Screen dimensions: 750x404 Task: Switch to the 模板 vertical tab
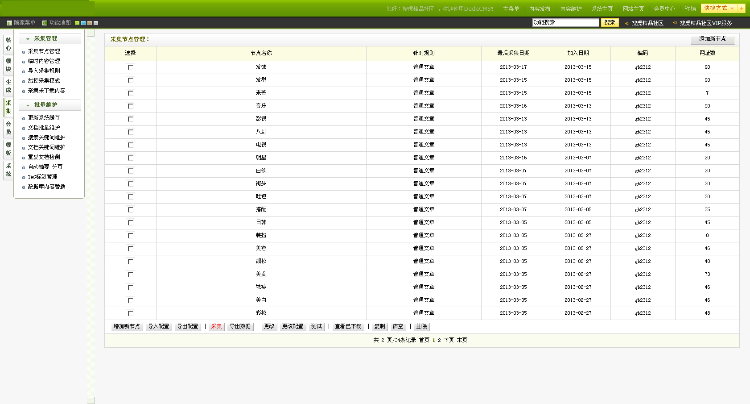point(8,149)
